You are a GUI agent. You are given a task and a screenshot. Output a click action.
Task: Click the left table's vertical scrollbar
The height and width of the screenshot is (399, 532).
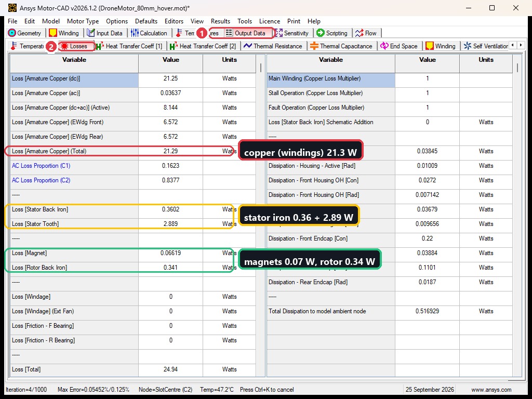261,216
